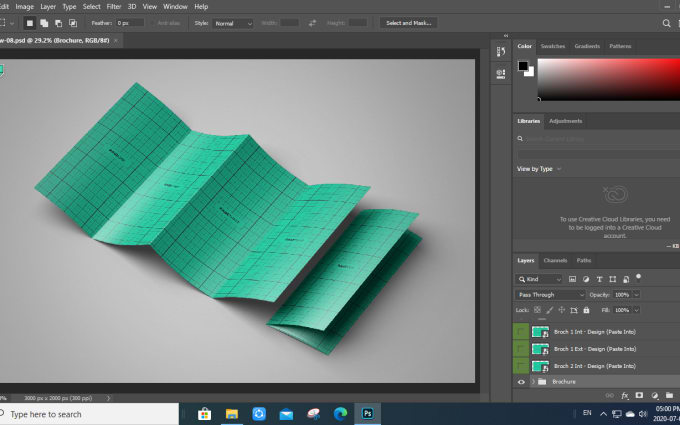Open the layer filter Kind dropdown
The height and width of the screenshot is (425, 680).
pos(539,279)
